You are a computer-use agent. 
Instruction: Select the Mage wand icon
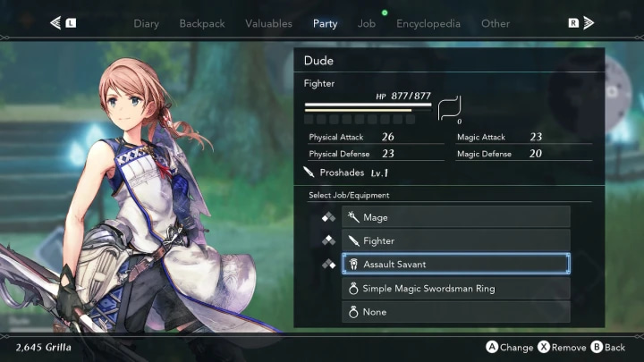(353, 216)
